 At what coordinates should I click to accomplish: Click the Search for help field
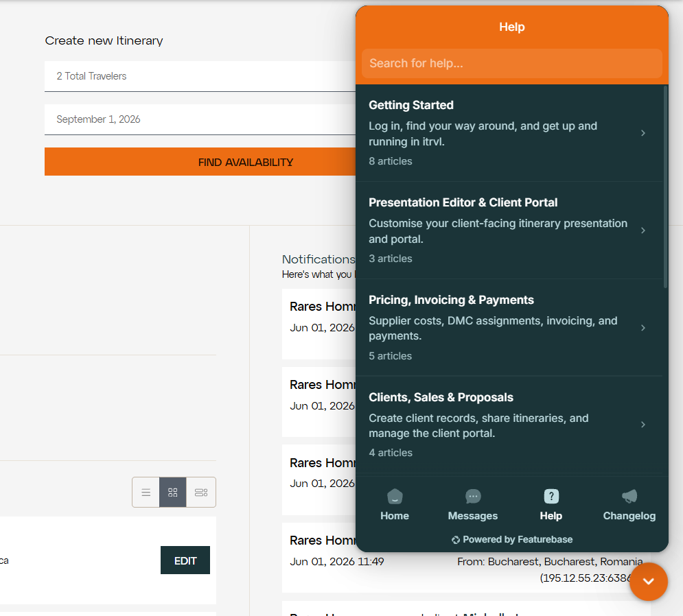[512, 64]
